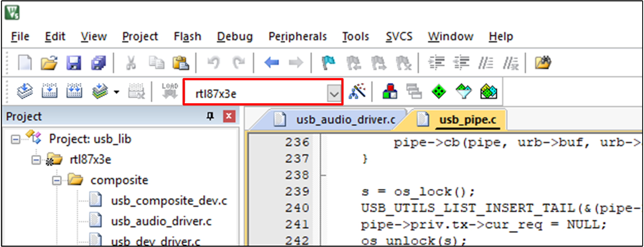
Task: Open Options for Target wand icon
Action: tap(357, 91)
